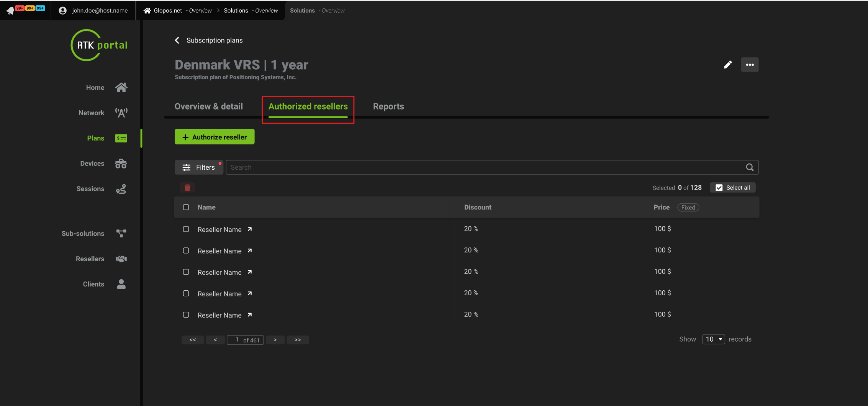The height and width of the screenshot is (406, 868).
Task: Click the notification bell icon
Action: pos(10,11)
